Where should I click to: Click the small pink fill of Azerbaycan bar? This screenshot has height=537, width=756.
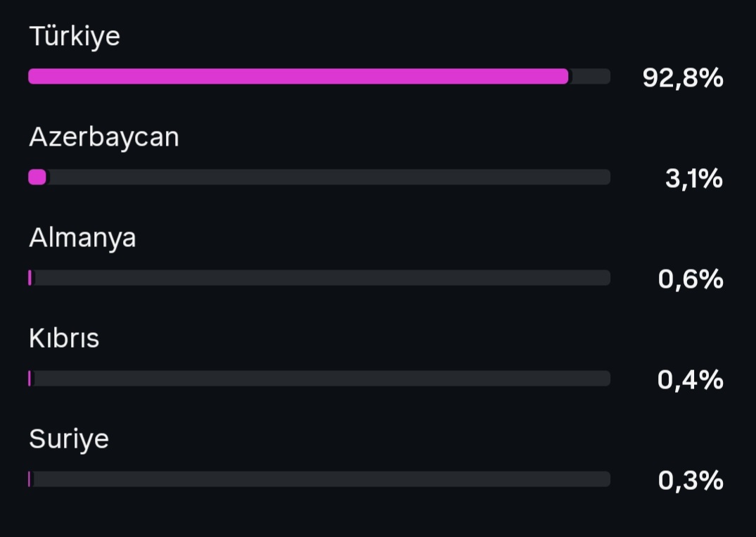(x=37, y=177)
